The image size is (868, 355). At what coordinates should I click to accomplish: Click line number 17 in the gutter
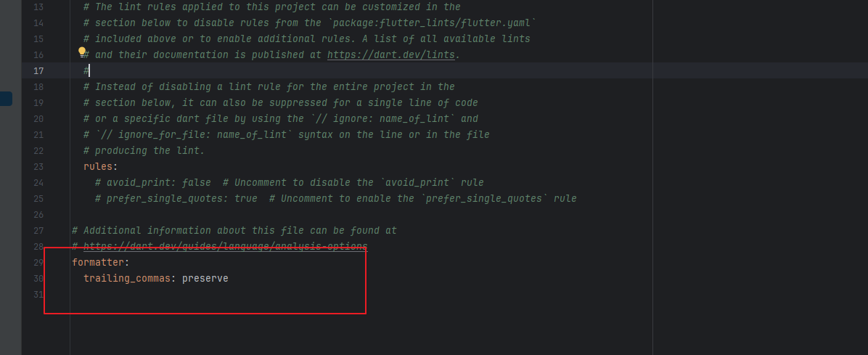38,71
